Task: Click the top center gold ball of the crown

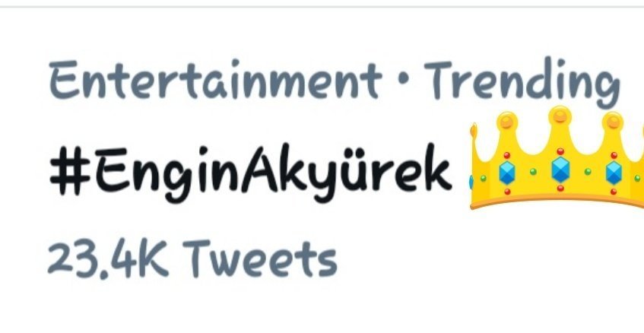Action: click(x=560, y=116)
